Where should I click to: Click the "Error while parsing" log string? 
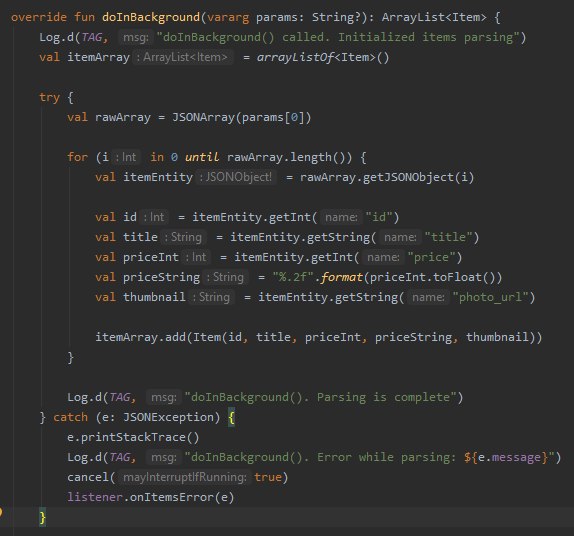(370, 457)
